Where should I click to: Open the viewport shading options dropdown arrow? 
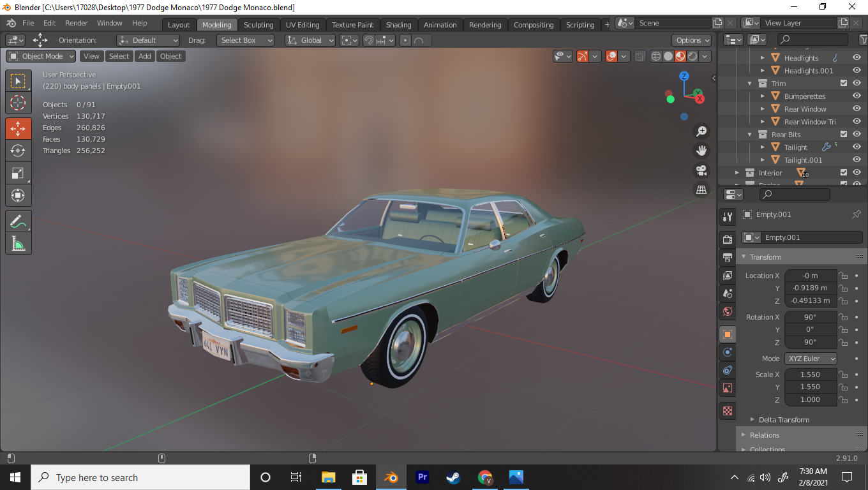(x=705, y=56)
